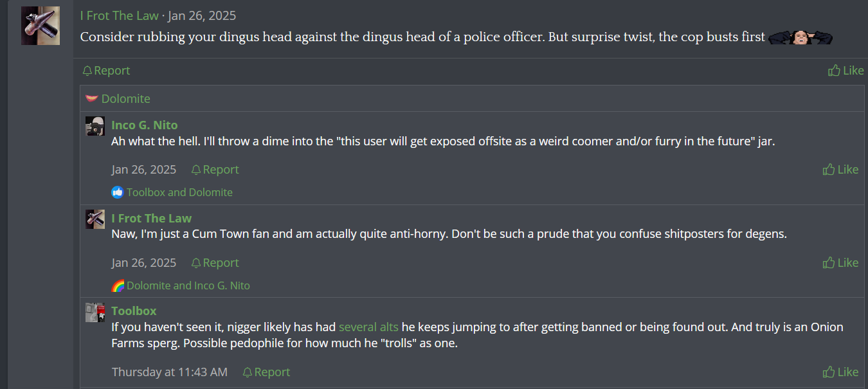Report Inco G. Nito's comment

coord(215,170)
